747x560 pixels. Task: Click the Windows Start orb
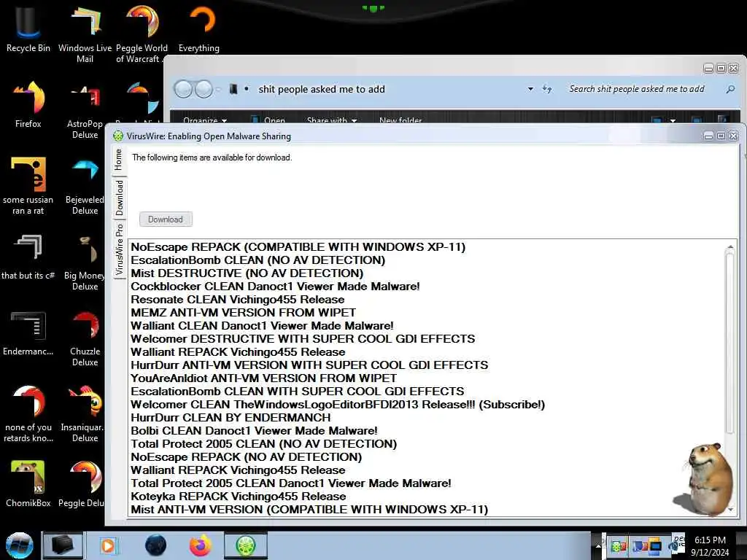(19, 545)
